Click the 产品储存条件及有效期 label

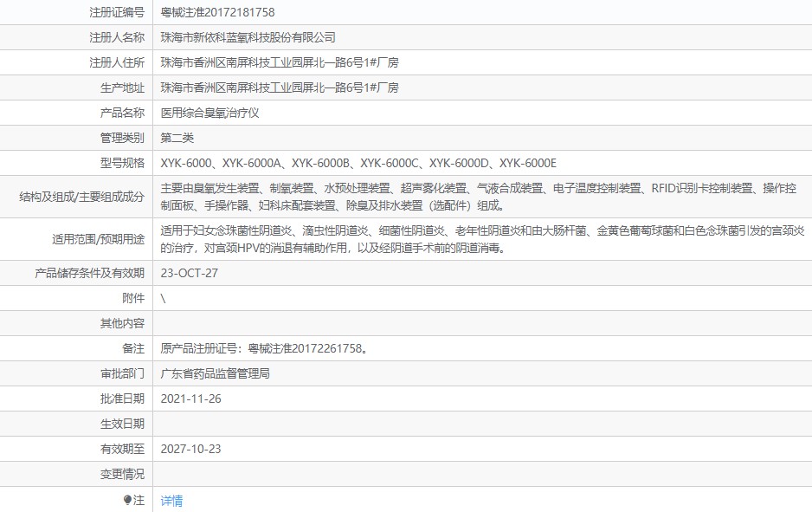(x=89, y=273)
